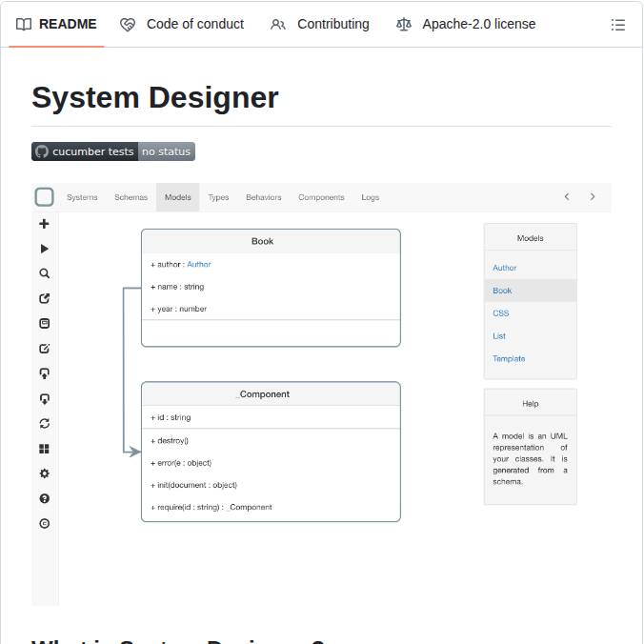Select the Systems tab

coord(82,197)
